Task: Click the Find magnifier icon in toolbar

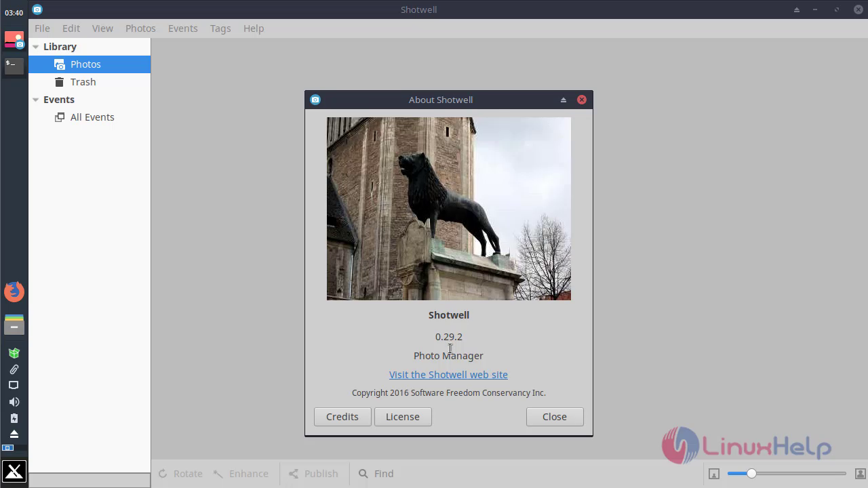Action: click(x=363, y=474)
